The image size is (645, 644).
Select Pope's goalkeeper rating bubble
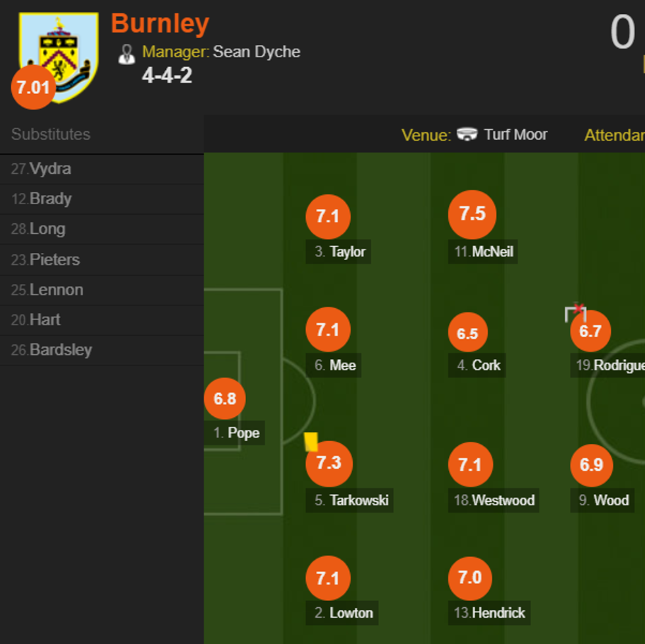224,398
